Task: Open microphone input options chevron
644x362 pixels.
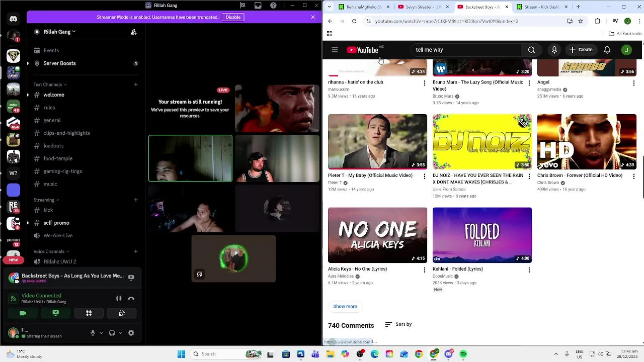Action: (101, 333)
